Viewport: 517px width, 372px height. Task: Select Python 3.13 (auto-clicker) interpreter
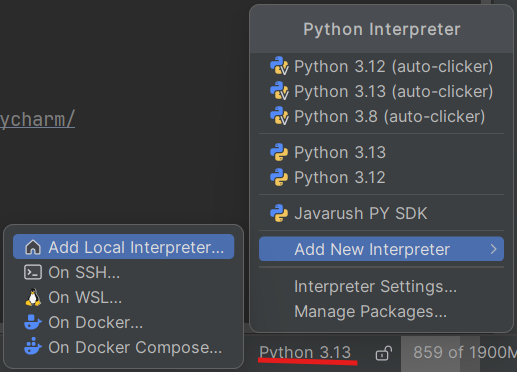pos(381,91)
